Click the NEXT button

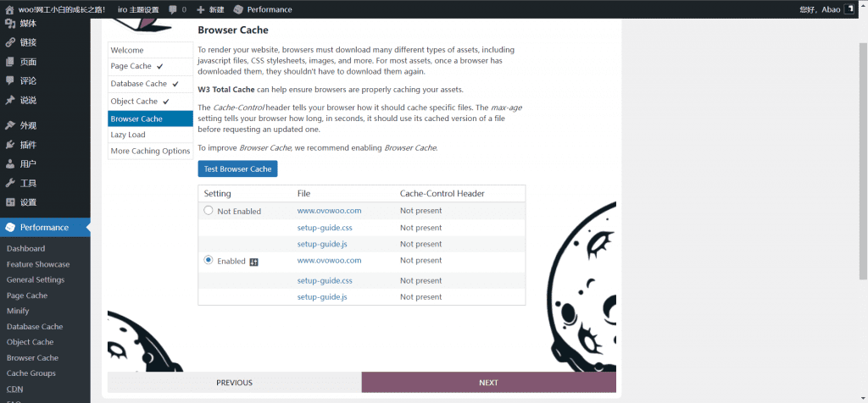pos(488,383)
